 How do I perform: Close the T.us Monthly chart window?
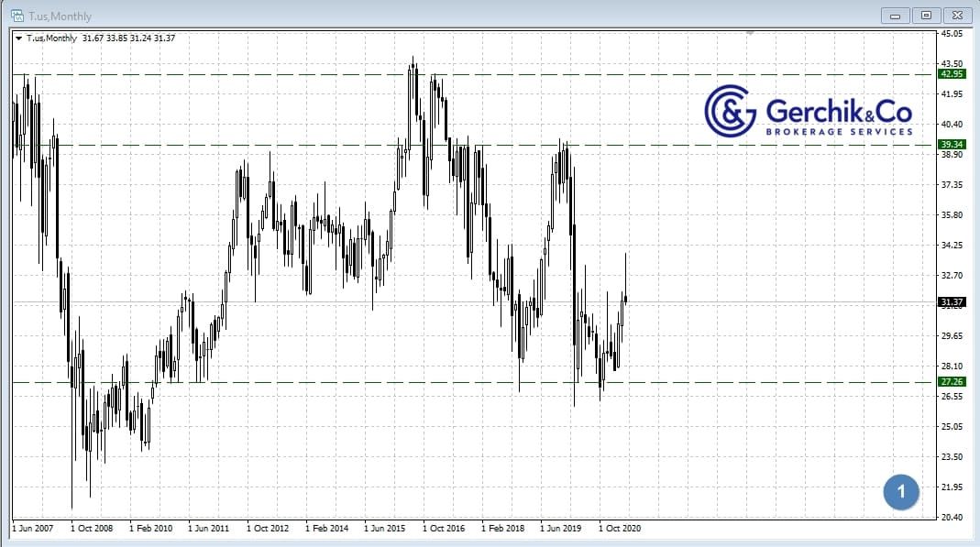pos(956,16)
